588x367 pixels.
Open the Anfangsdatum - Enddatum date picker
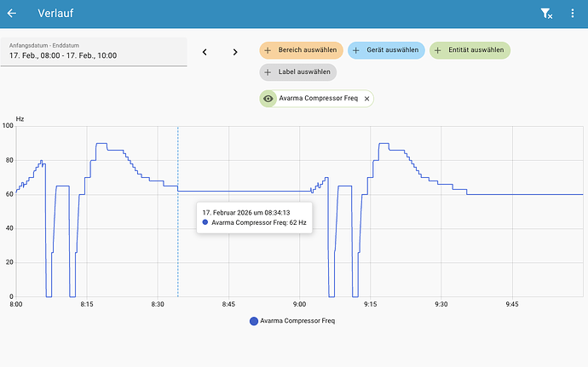94,52
